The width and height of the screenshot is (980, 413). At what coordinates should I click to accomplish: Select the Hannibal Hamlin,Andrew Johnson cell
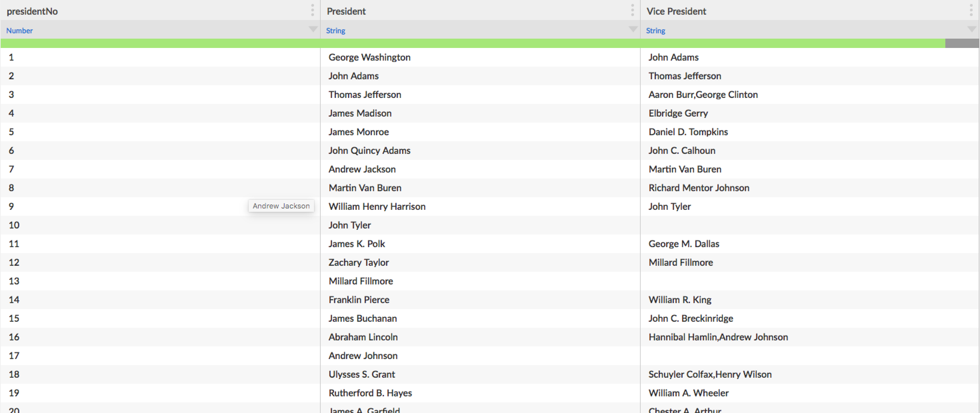click(718, 337)
